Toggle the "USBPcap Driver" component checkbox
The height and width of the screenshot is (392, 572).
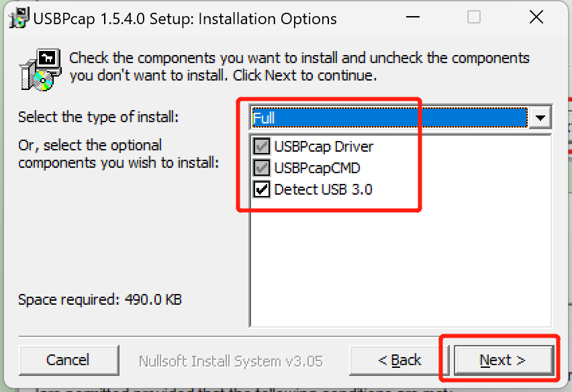point(262,146)
